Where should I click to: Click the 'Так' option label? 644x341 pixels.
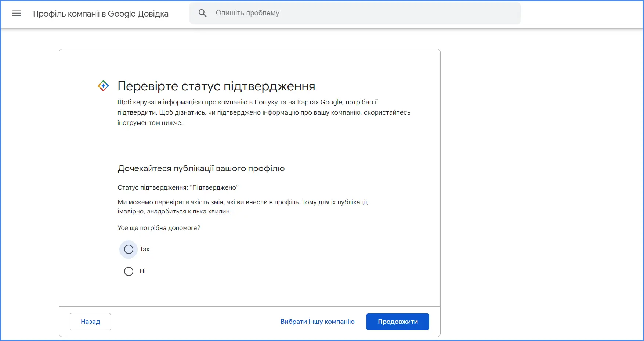click(x=145, y=250)
